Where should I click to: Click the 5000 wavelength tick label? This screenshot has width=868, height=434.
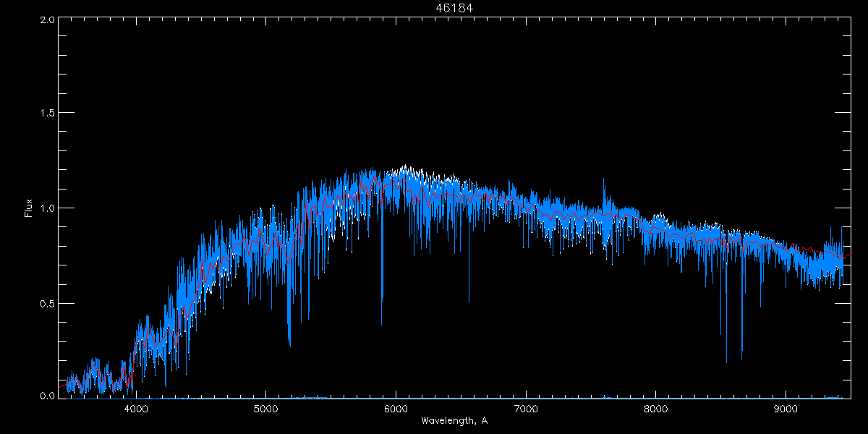coord(265,409)
